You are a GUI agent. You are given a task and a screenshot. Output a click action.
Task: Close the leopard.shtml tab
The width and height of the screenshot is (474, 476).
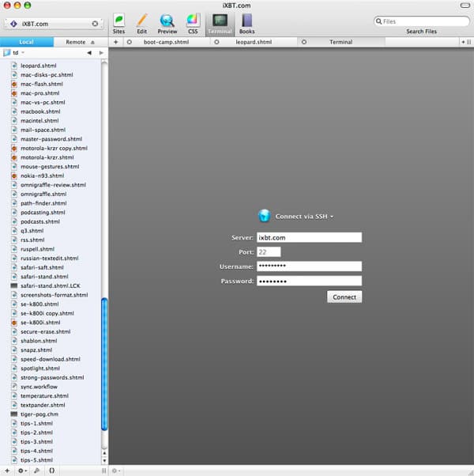point(216,42)
